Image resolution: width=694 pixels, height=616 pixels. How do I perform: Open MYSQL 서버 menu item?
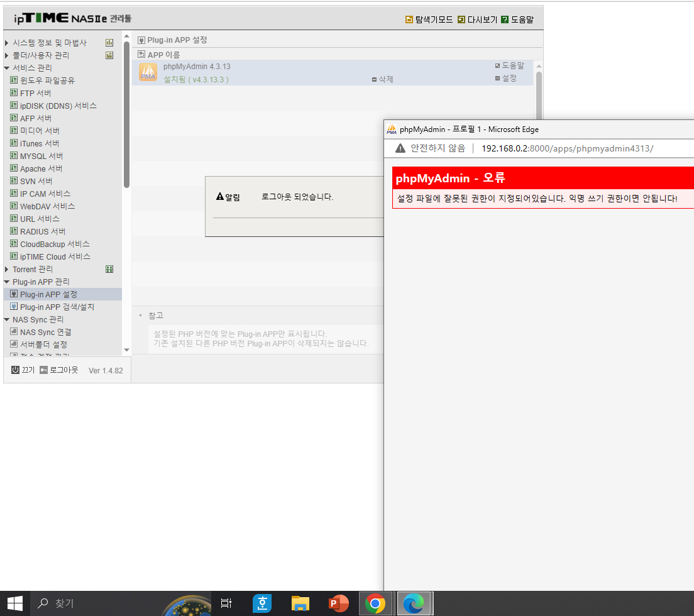(x=36, y=157)
